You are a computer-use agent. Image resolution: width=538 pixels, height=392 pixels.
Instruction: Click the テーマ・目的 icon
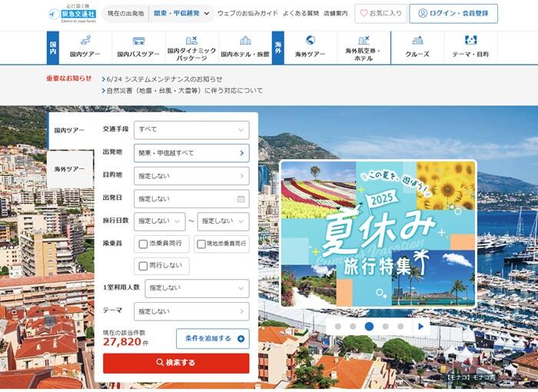[470, 41]
